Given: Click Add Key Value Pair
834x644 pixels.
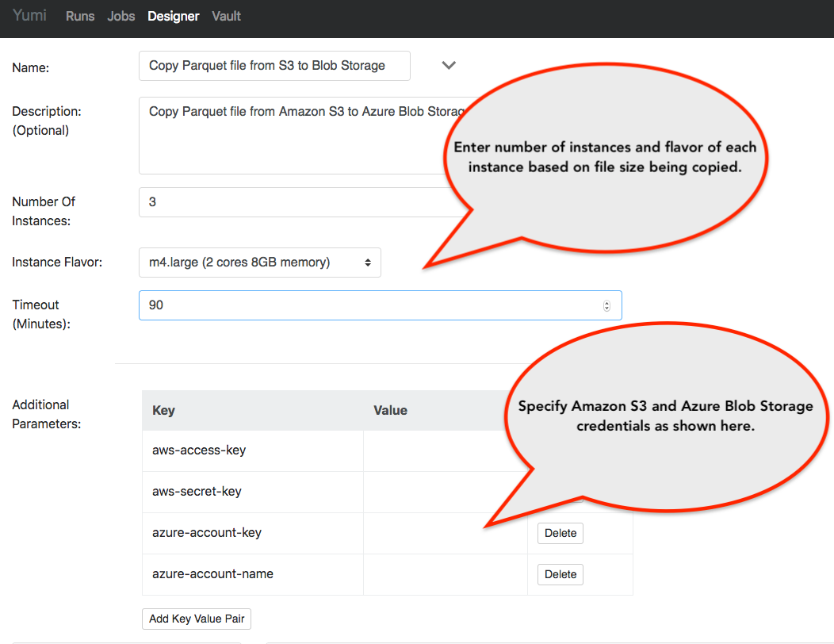Looking at the screenshot, I should coord(196,619).
